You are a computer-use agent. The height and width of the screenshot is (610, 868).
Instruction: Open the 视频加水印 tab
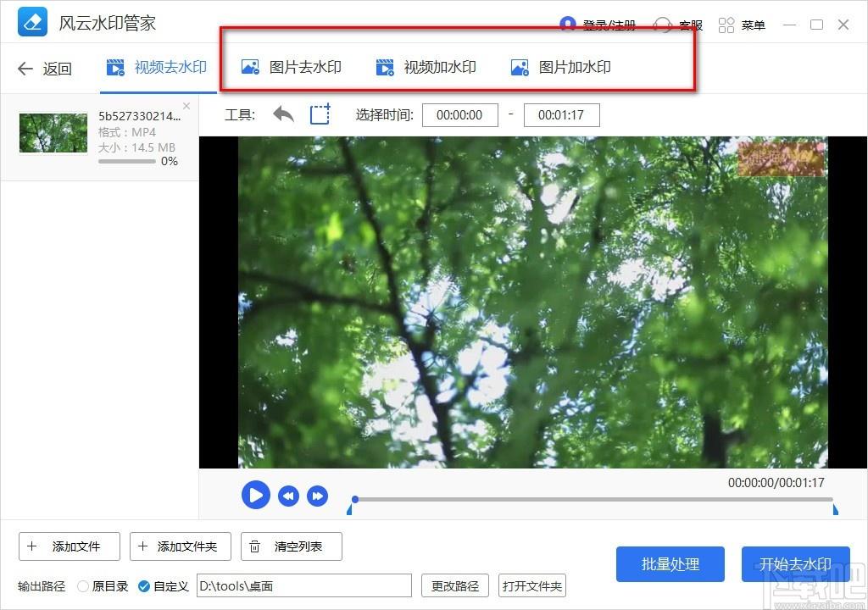click(426, 68)
